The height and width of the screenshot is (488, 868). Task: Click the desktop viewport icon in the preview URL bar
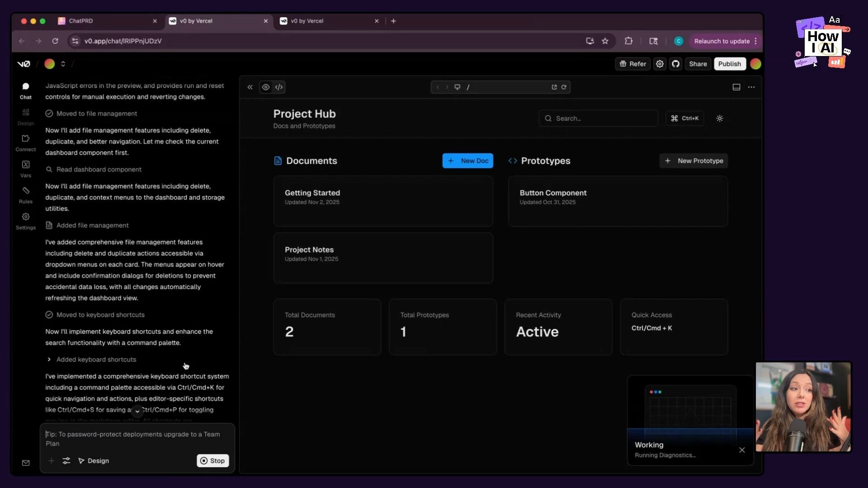[x=457, y=87]
